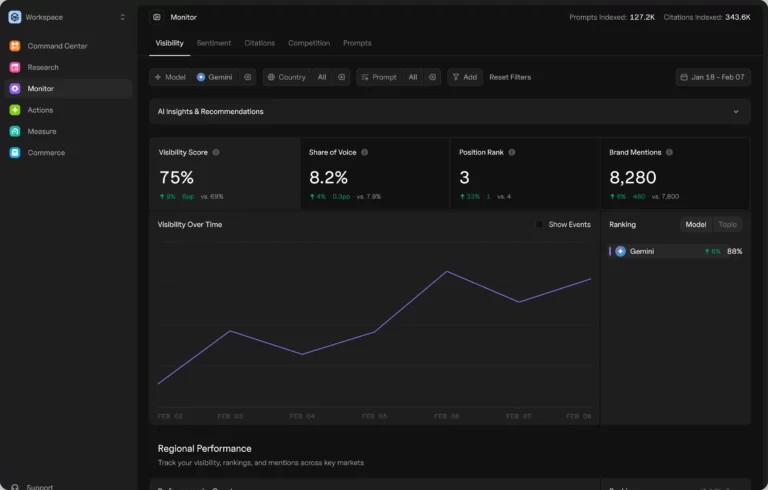The width and height of the screenshot is (768, 490).
Task: Enable the Show Events checkbox
Action: pyautogui.click(x=540, y=225)
